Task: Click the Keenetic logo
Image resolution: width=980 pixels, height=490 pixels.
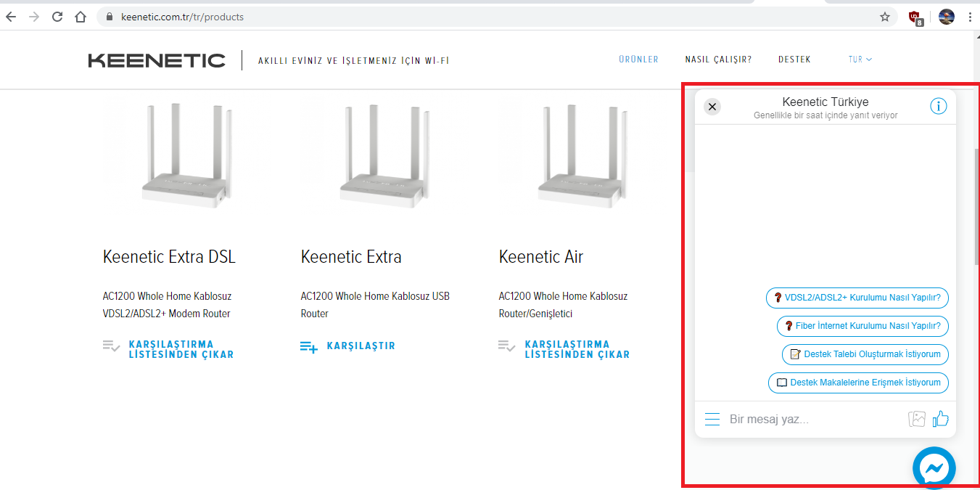Action: coord(157,60)
